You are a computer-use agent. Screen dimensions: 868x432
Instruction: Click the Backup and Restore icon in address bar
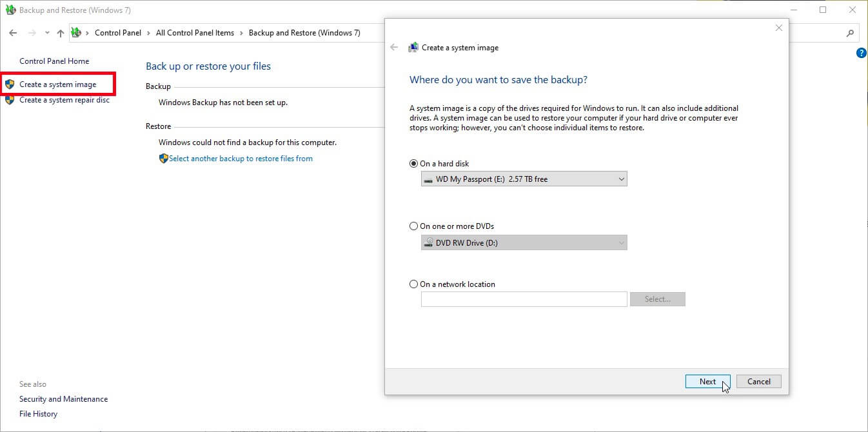coord(75,32)
